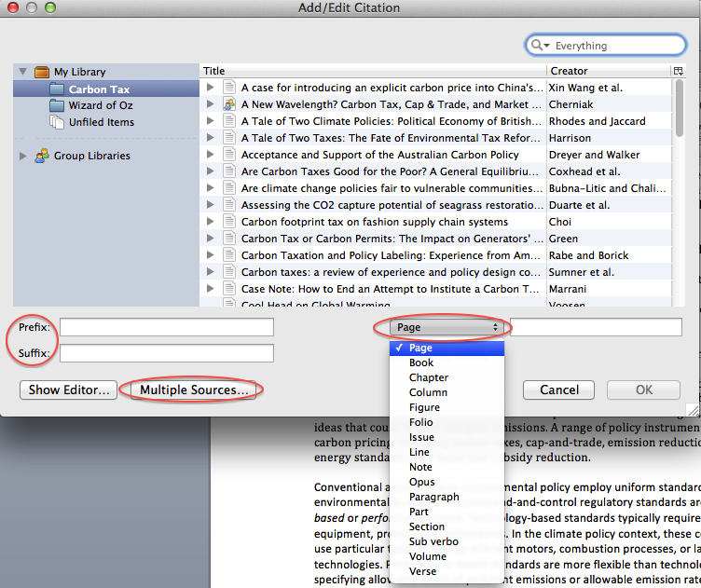The image size is (701, 588).
Task: Focus the Everything search box
Action: pos(606,45)
